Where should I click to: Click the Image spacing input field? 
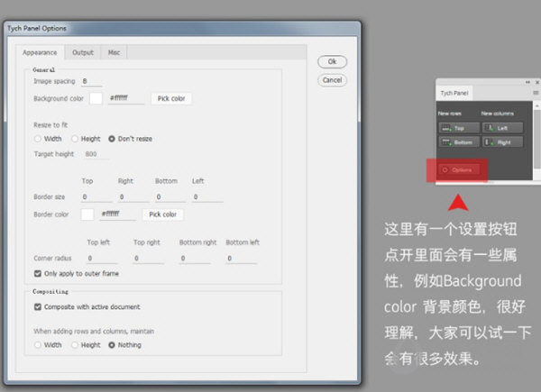click(x=88, y=81)
